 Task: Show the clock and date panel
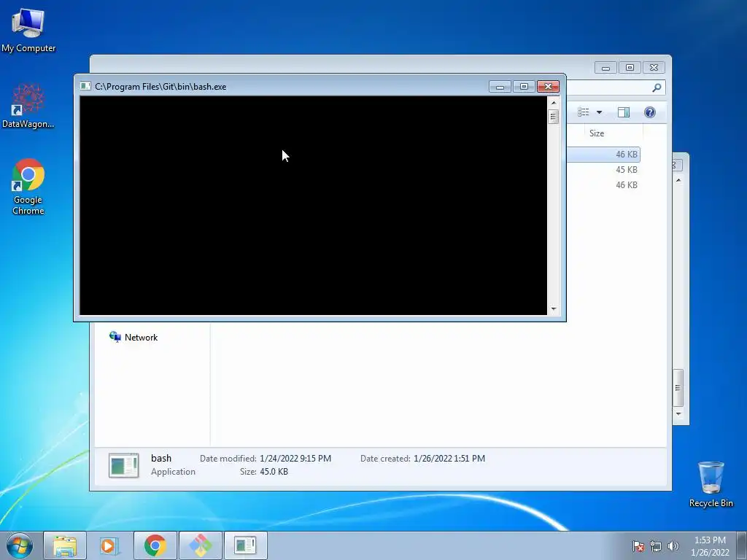[710, 546]
